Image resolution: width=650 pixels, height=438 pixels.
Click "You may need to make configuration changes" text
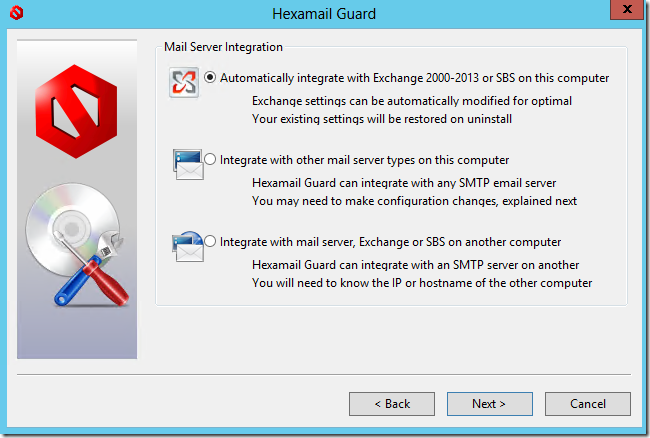click(376, 201)
